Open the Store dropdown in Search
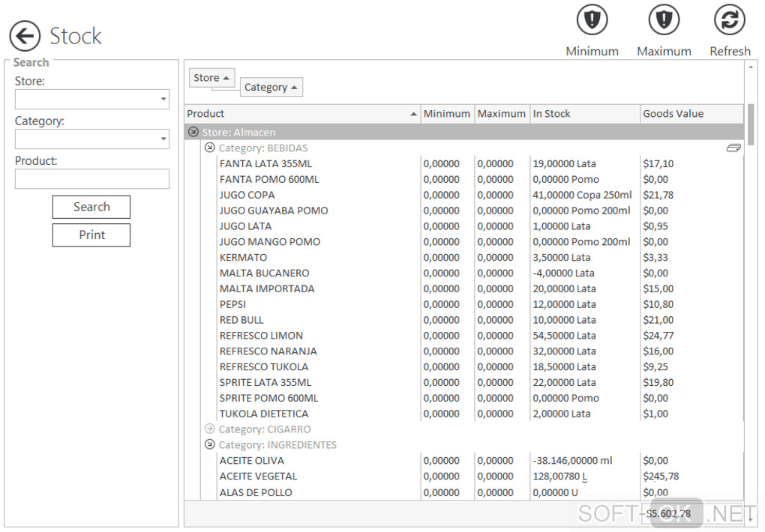Image resolution: width=765 pixels, height=532 pixels. tap(163, 99)
